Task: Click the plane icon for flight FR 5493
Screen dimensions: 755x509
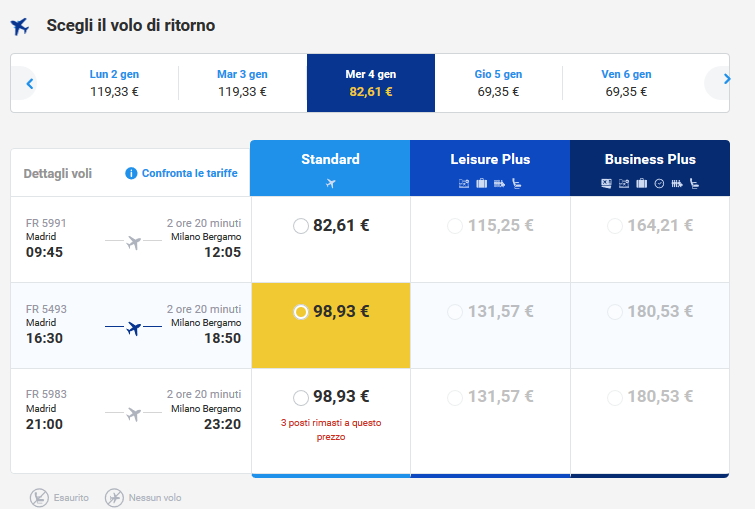Action: pos(134,328)
